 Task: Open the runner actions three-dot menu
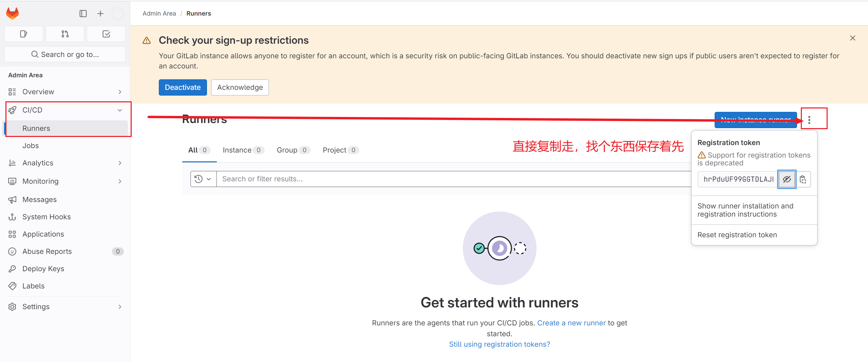click(809, 120)
